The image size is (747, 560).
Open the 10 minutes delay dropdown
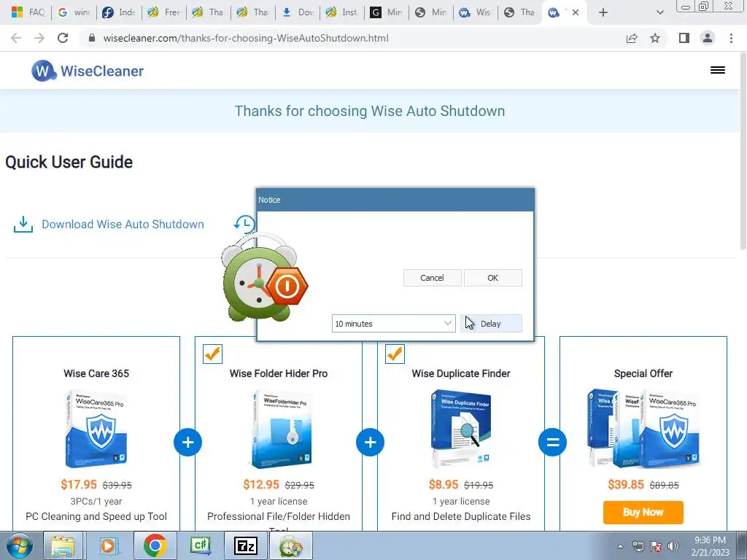pos(393,323)
